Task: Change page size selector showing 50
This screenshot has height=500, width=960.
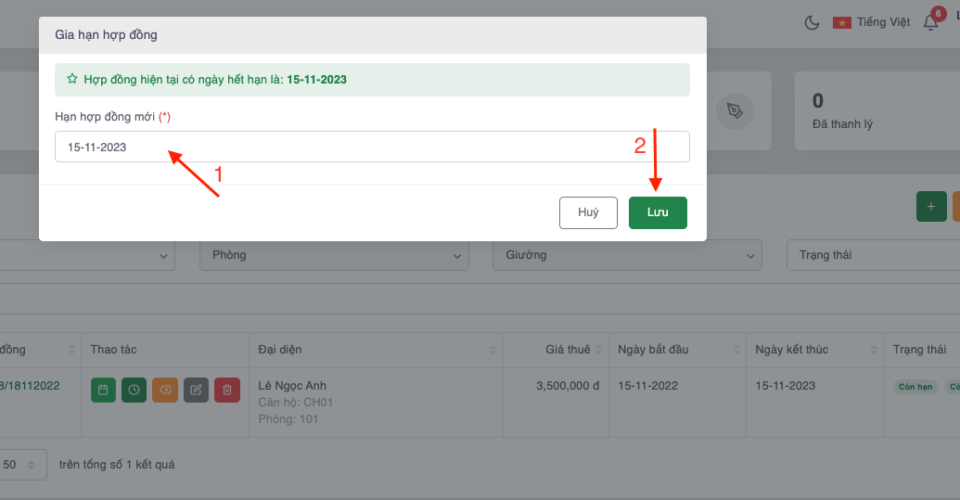Action: click(x=22, y=465)
